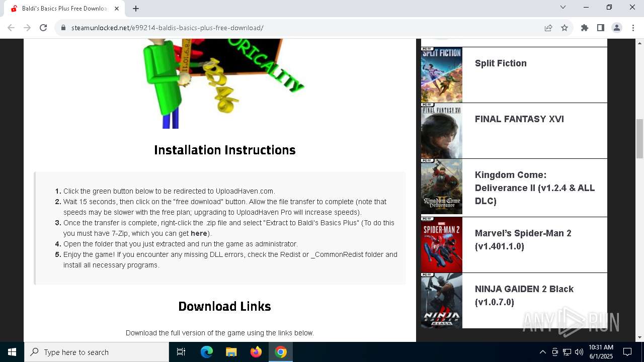Screen dimensions: 644x362
Task: Share this page via address bar icon
Action: point(548,28)
